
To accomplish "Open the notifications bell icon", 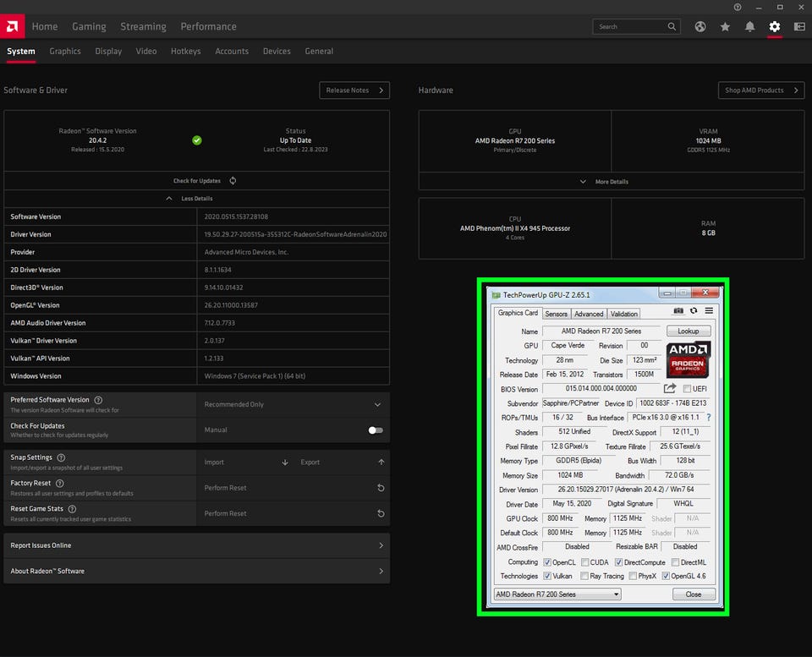I will click(x=749, y=26).
